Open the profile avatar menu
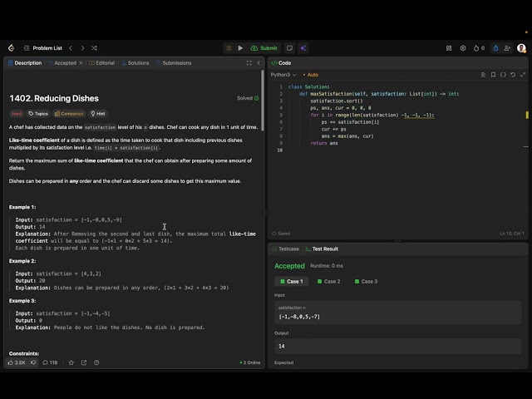This screenshot has height=399, width=532. tap(521, 48)
